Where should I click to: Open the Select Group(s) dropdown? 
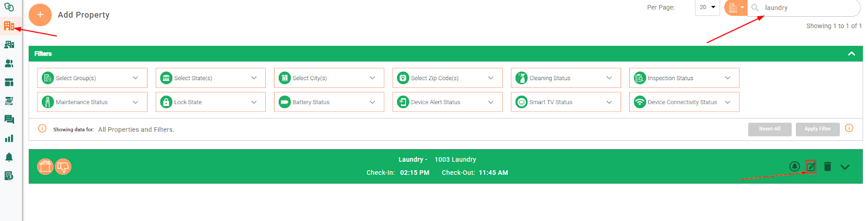(92, 78)
